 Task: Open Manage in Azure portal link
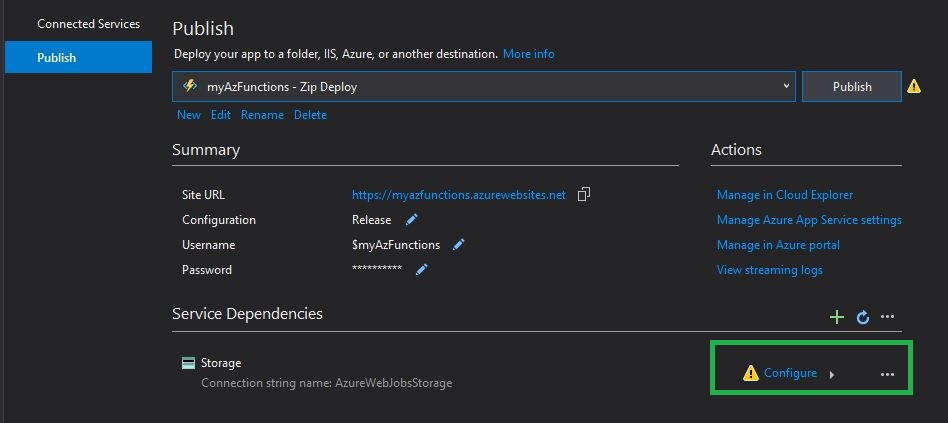(x=778, y=245)
